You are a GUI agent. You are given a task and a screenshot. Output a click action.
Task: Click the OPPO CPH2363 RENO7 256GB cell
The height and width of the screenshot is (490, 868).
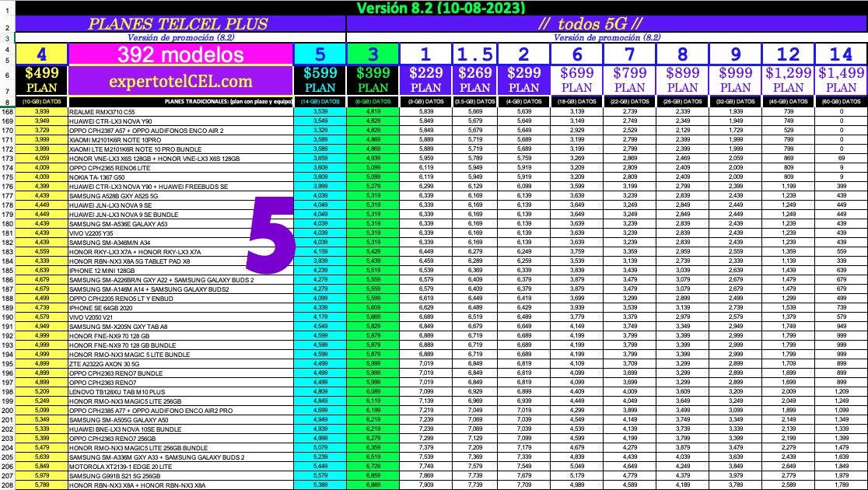[180, 438]
